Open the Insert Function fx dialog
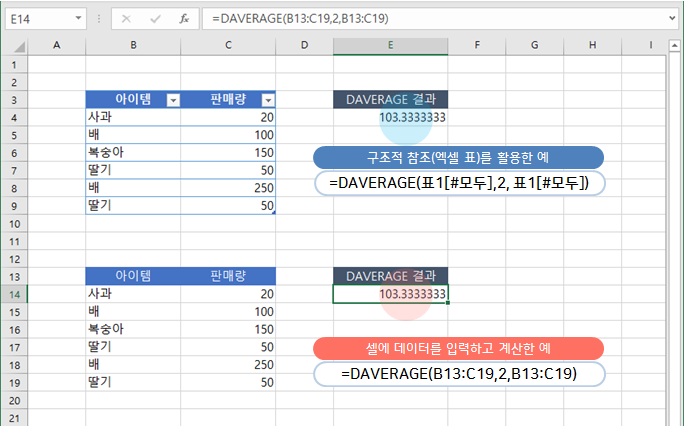This screenshot has height=428, width=684. click(x=184, y=19)
